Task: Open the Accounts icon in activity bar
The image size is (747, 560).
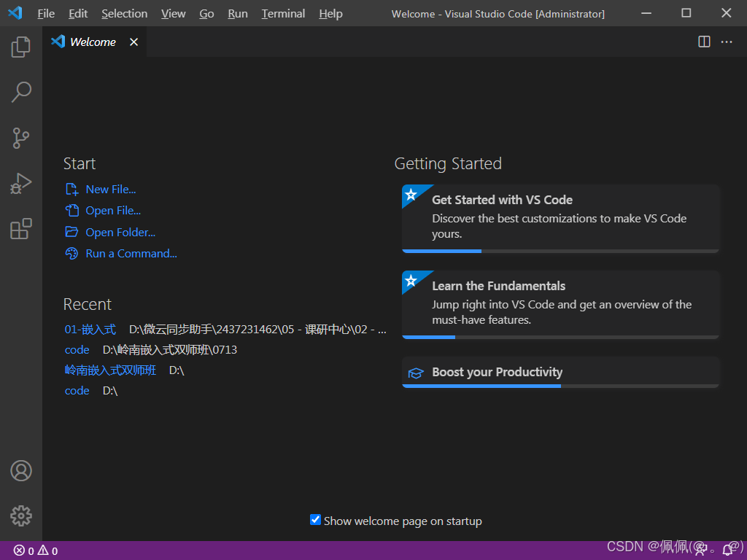Action: (x=21, y=470)
